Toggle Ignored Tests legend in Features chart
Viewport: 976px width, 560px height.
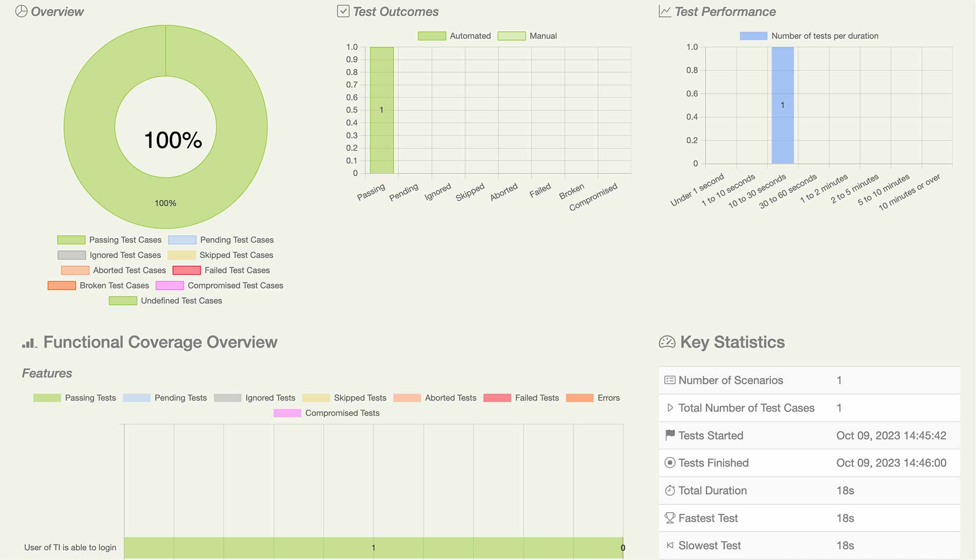pos(255,398)
